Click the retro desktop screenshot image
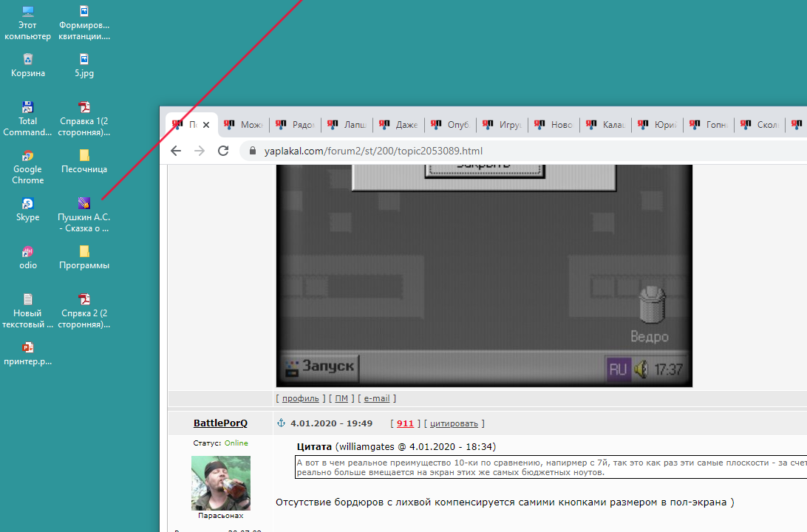The height and width of the screenshot is (532, 807). [x=484, y=276]
